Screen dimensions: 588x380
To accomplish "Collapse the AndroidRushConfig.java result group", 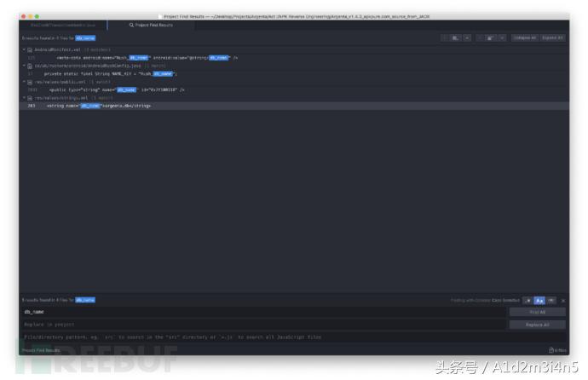I will (24, 66).
